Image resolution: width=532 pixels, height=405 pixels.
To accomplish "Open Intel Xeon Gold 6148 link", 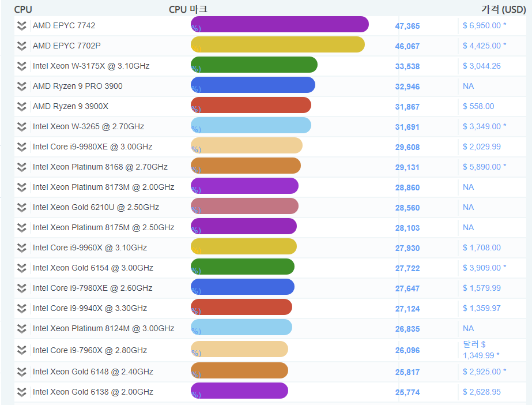I will tap(93, 372).
